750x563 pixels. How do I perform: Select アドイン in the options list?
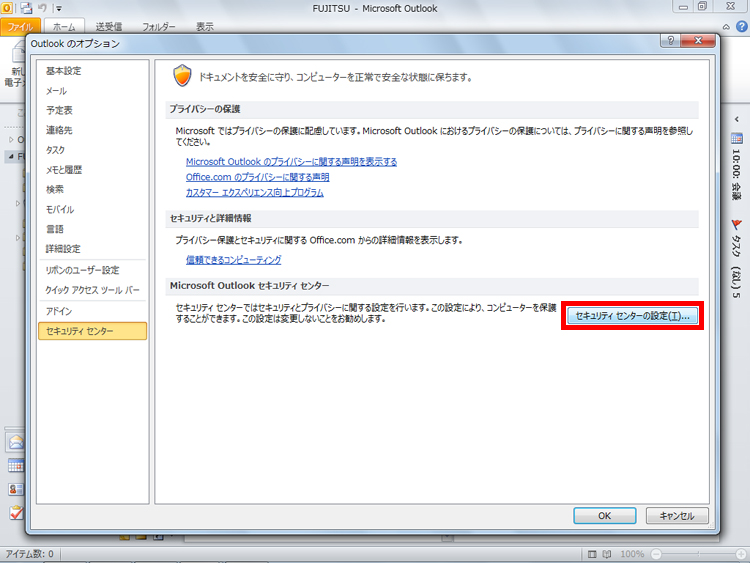(93, 311)
